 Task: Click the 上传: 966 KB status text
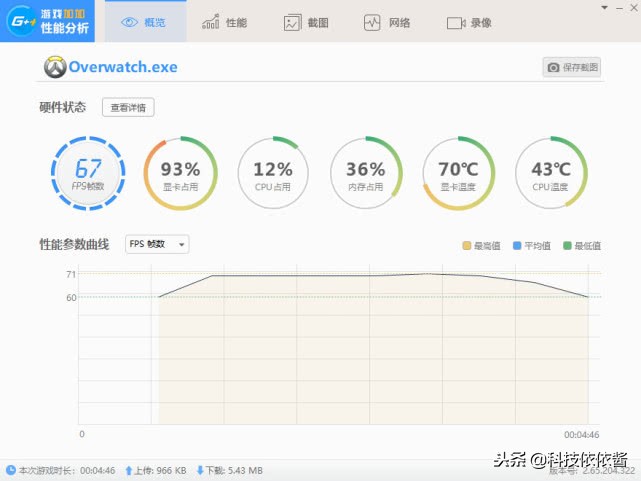[160, 471]
